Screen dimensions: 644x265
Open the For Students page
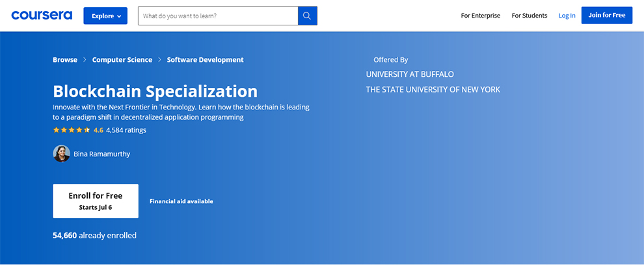530,16
